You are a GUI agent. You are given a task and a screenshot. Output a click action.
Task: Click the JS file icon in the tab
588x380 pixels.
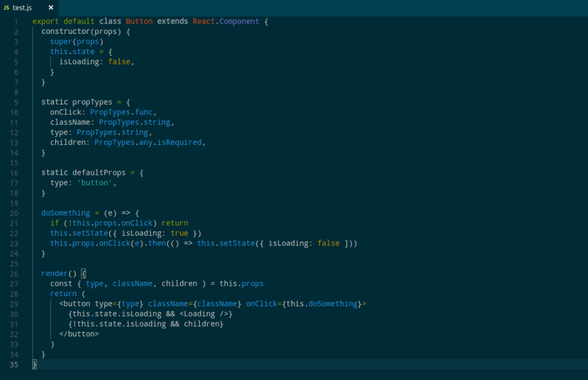[6, 7]
